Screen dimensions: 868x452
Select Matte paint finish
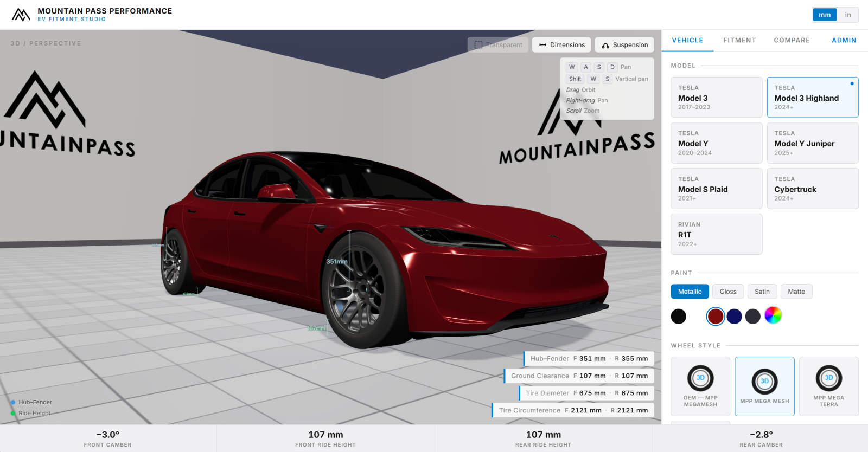coord(796,292)
